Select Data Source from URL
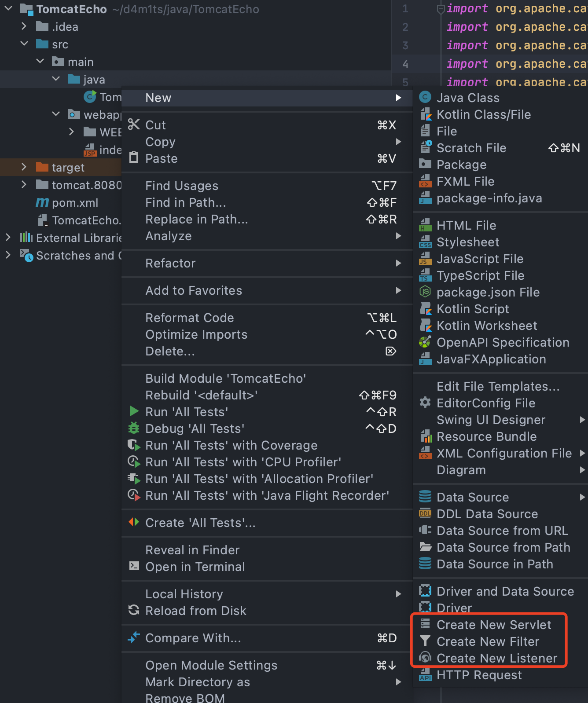Screen dimensions: 588x703 tap(502, 531)
